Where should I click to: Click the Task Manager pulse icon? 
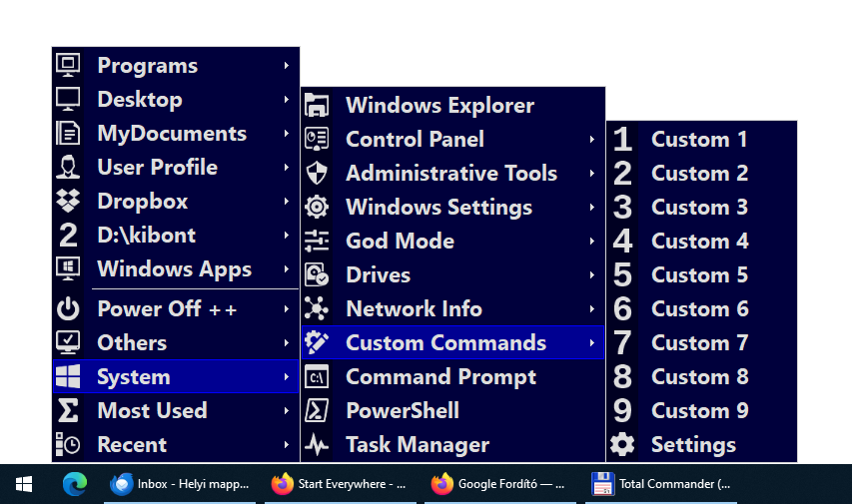[317, 445]
